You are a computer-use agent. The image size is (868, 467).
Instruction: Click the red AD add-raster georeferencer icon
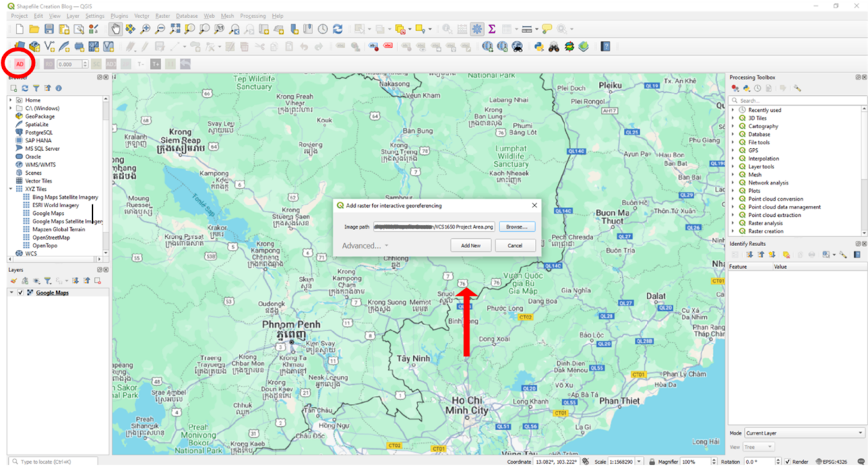pyautogui.click(x=20, y=64)
